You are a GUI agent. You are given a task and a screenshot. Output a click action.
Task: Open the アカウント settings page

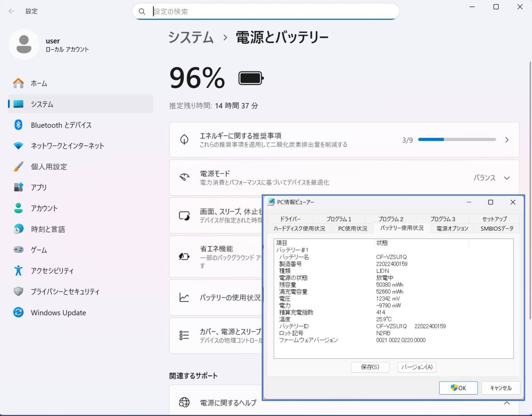click(x=44, y=208)
